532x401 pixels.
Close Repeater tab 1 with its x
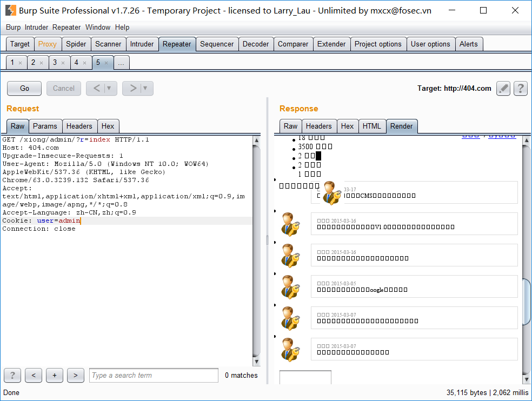pyautogui.click(x=21, y=63)
